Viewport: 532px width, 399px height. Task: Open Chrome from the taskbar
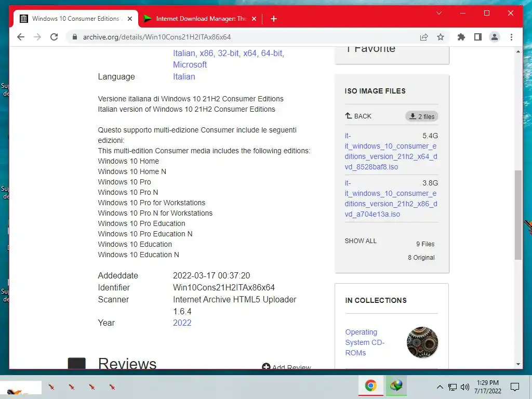pyautogui.click(x=371, y=386)
